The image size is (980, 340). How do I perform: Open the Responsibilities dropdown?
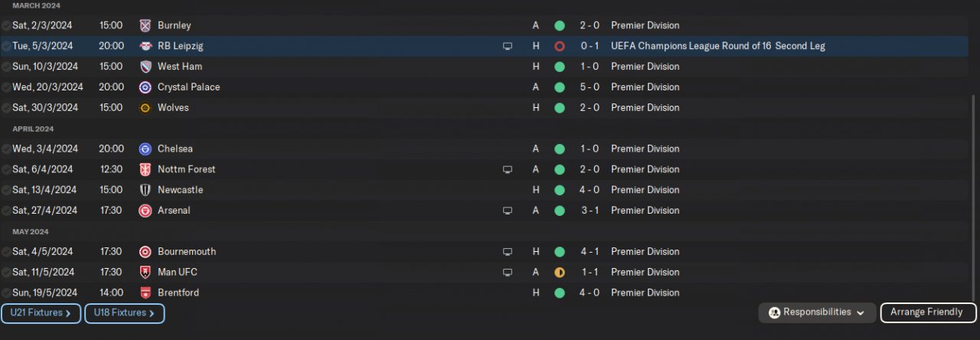click(817, 312)
